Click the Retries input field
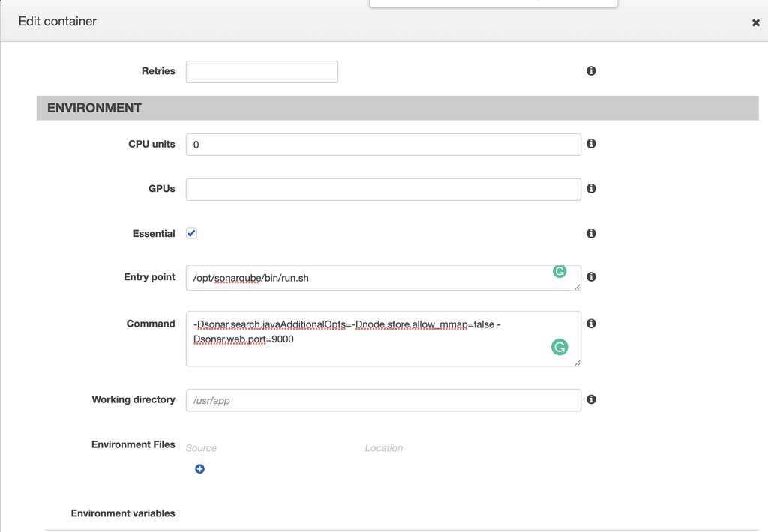Screen dimensions: 768x532 tap(262, 72)
